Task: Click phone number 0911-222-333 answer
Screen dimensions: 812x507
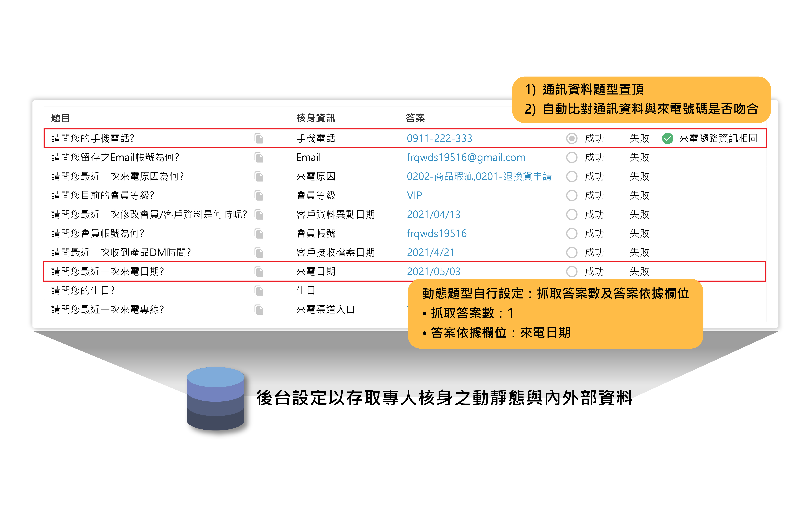Action: click(x=439, y=138)
